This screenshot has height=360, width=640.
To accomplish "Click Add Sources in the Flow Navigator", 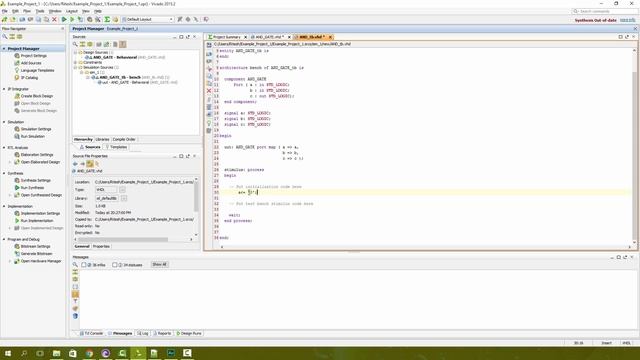I will point(31,63).
